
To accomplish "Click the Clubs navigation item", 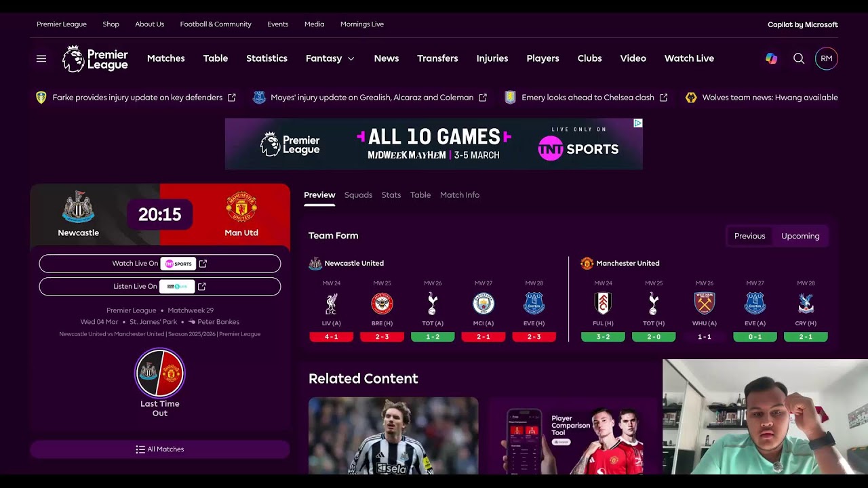I will coord(590,58).
